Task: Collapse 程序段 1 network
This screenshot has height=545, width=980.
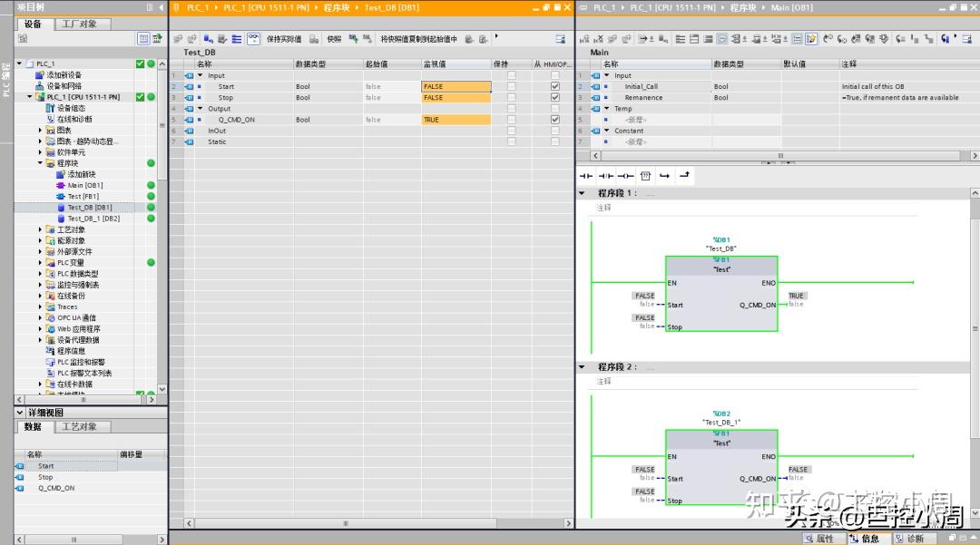Action: pos(583,193)
